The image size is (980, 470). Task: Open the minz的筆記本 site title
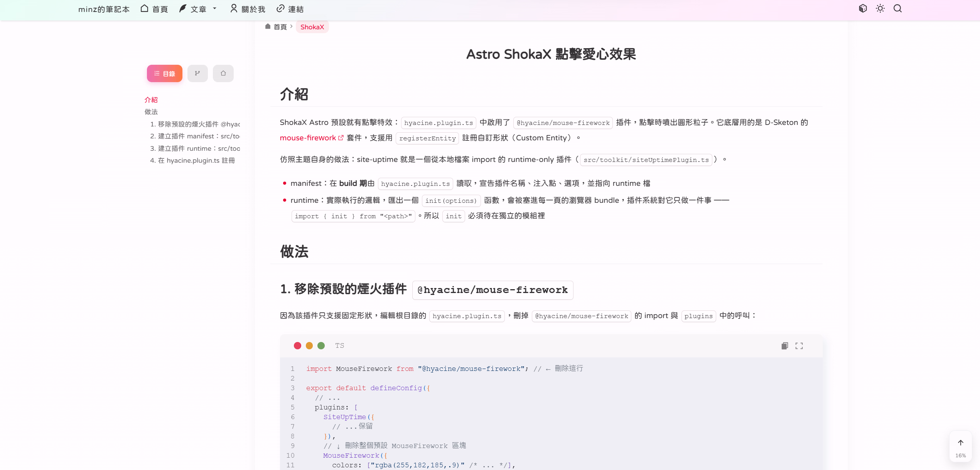104,9
